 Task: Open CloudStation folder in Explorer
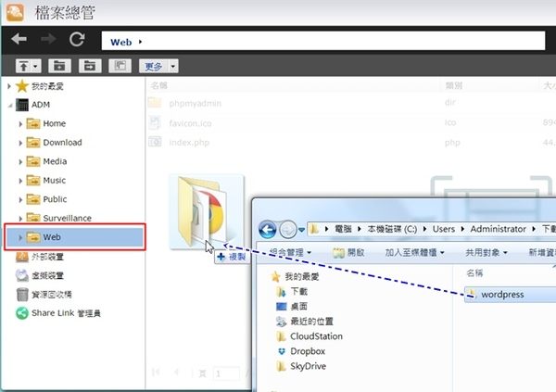[310, 336]
